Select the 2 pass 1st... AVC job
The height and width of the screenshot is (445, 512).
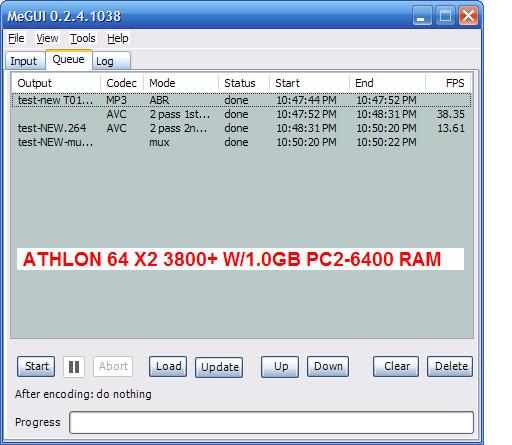(241, 114)
